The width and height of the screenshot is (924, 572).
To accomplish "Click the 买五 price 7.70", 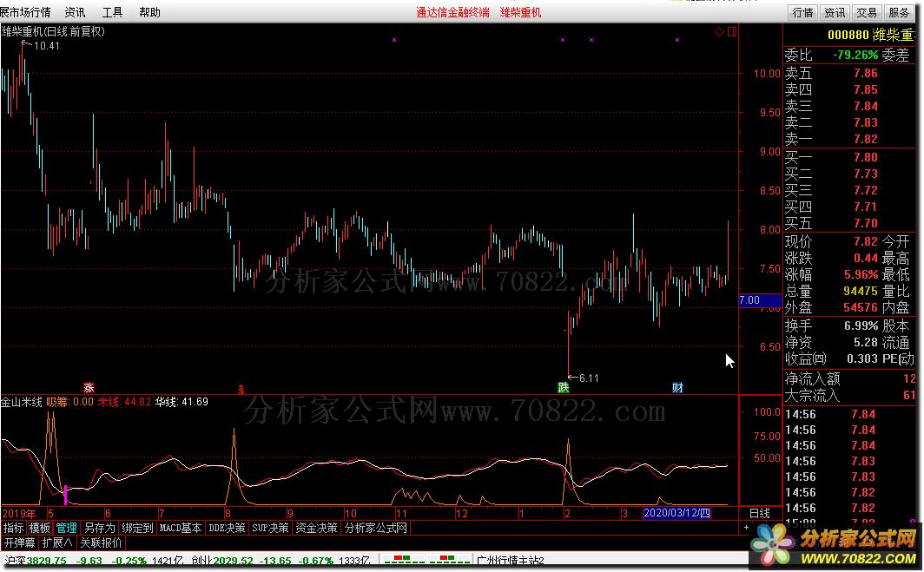I will pos(866,223).
